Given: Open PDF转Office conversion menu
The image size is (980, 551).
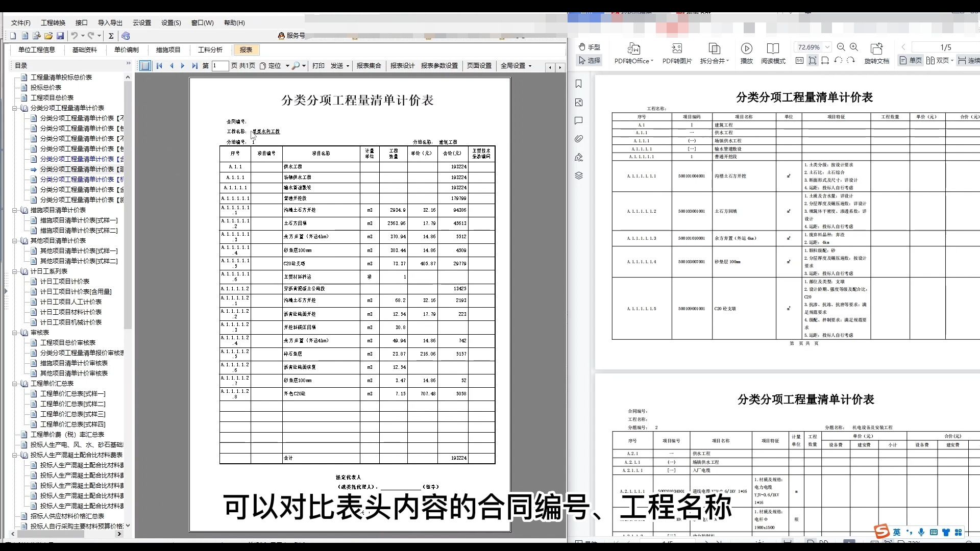Looking at the screenshot, I should pos(633,54).
